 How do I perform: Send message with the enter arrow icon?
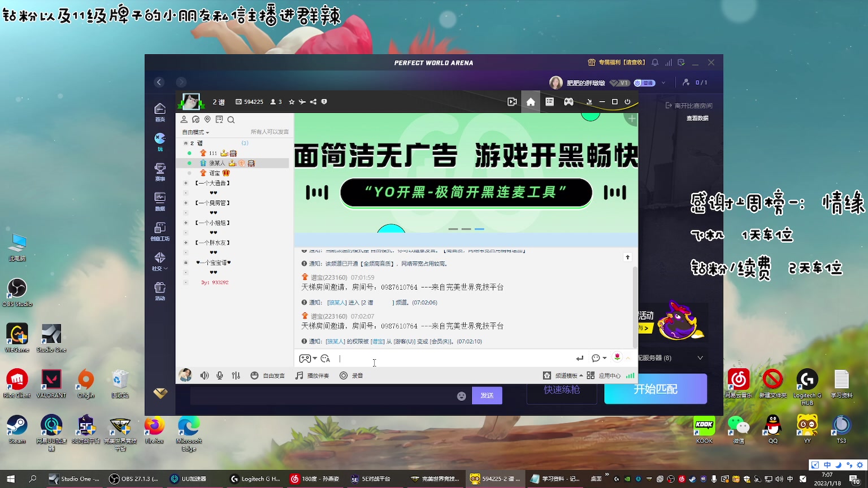click(580, 358)
